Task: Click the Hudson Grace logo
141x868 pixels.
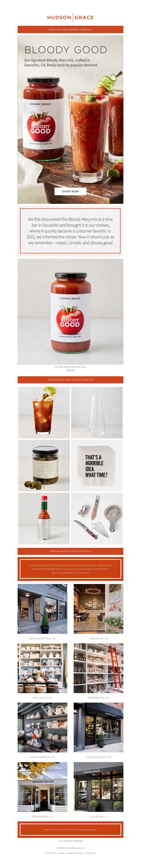Action: [x=70, y=17]
